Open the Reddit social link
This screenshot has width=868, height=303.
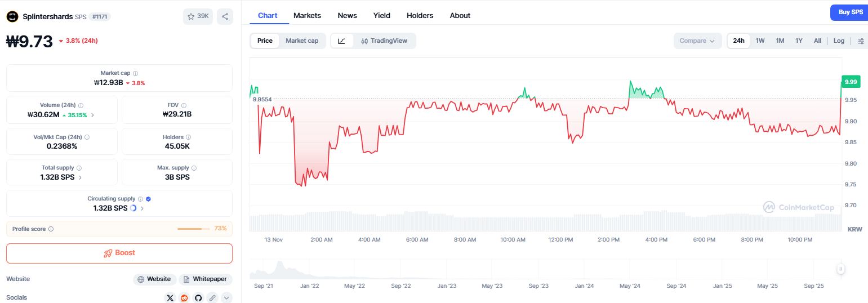pyautogui.click(x=184, y=297)
